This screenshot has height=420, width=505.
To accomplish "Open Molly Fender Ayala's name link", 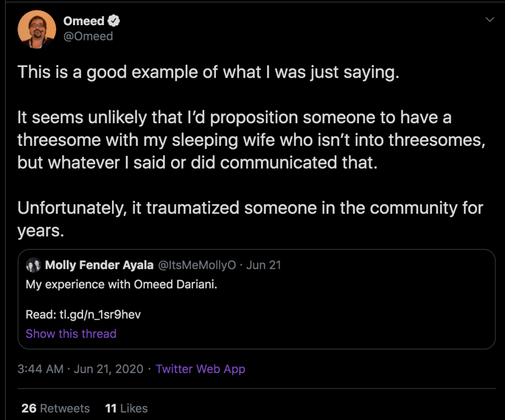I will [x=99, y=265].
